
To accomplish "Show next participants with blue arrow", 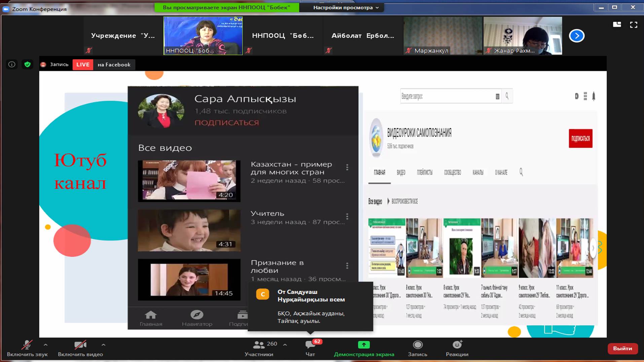I will (x=576, y=36).
